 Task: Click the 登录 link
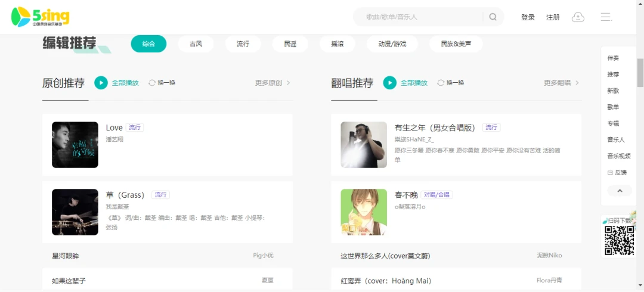(x=528, y=17)
